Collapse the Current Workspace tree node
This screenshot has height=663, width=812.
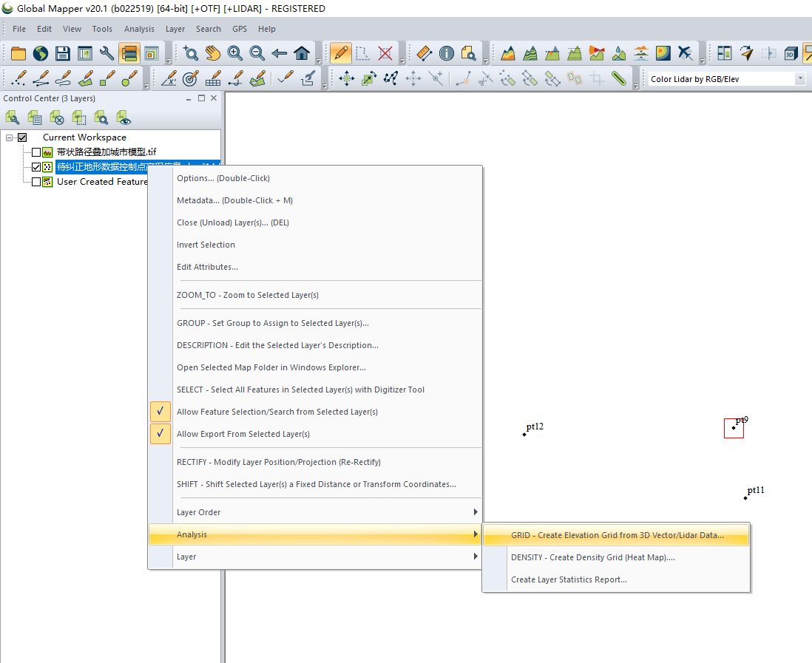coord(10,137)
